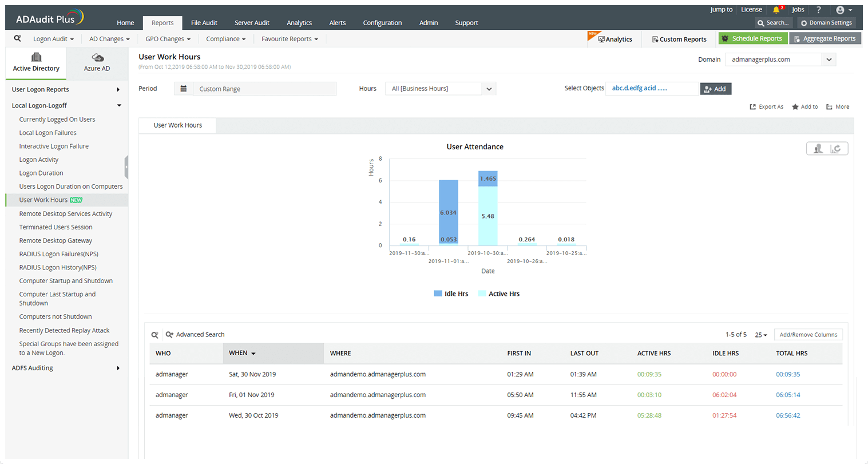Click the Schedule Reports button
The image size is (868, 464).
click(x=752, y=38)
